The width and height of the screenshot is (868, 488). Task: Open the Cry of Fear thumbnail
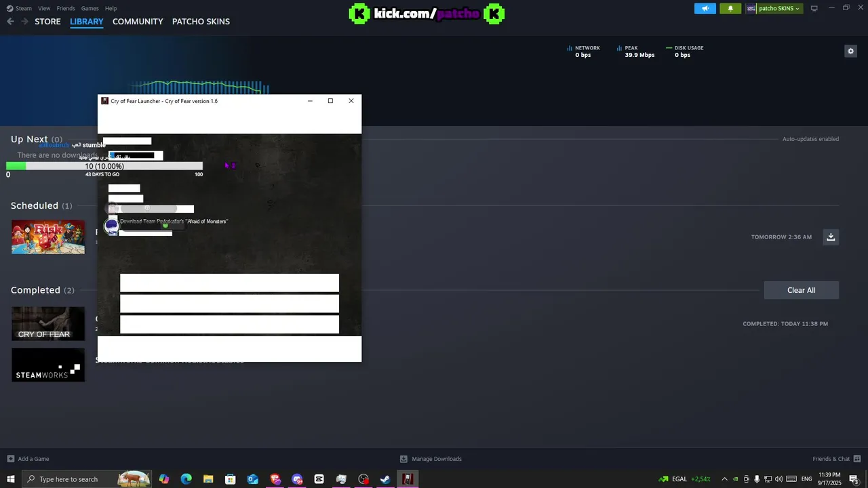click(48, 323)
